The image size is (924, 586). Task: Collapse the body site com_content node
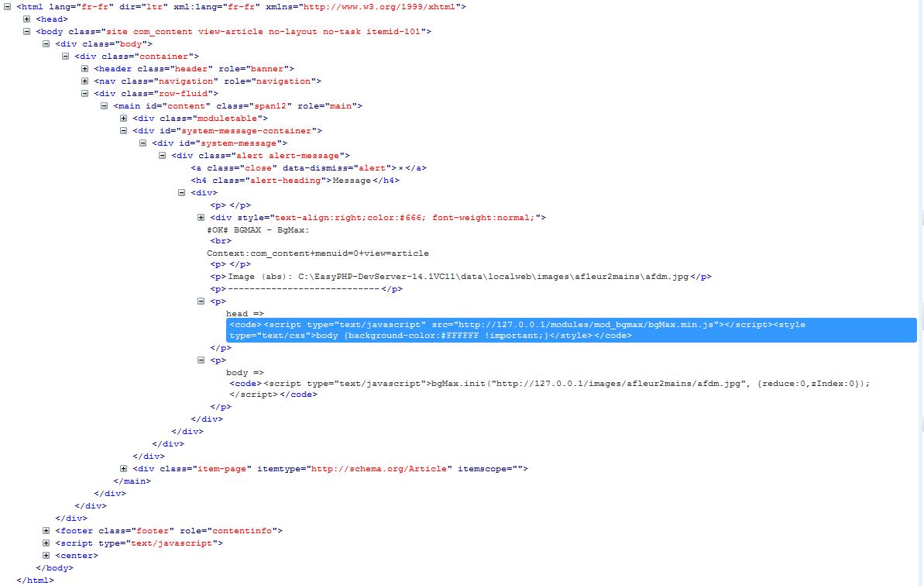point(26,32)
